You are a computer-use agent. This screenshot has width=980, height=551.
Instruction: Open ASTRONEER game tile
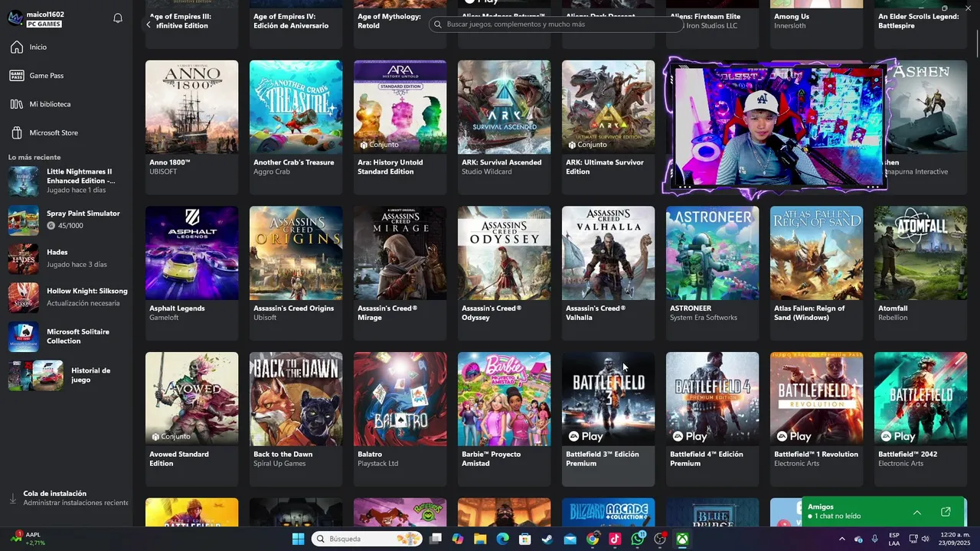712,273
